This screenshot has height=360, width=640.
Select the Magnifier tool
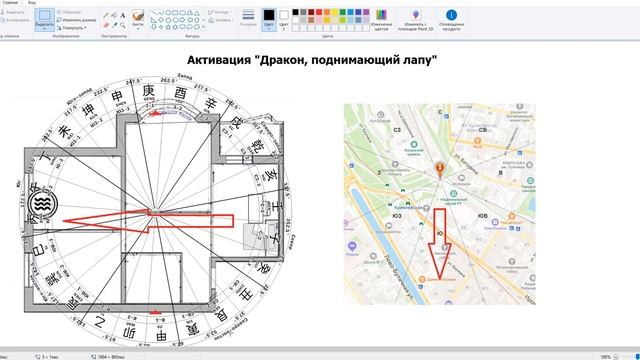click(122, 25)
